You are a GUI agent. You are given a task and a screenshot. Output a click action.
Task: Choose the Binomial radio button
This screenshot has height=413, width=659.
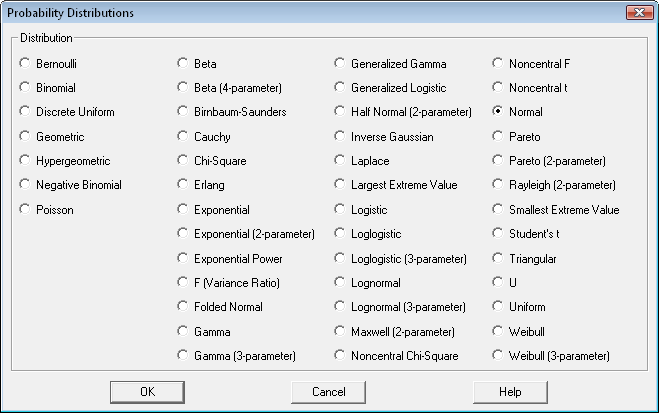(25, 88)
